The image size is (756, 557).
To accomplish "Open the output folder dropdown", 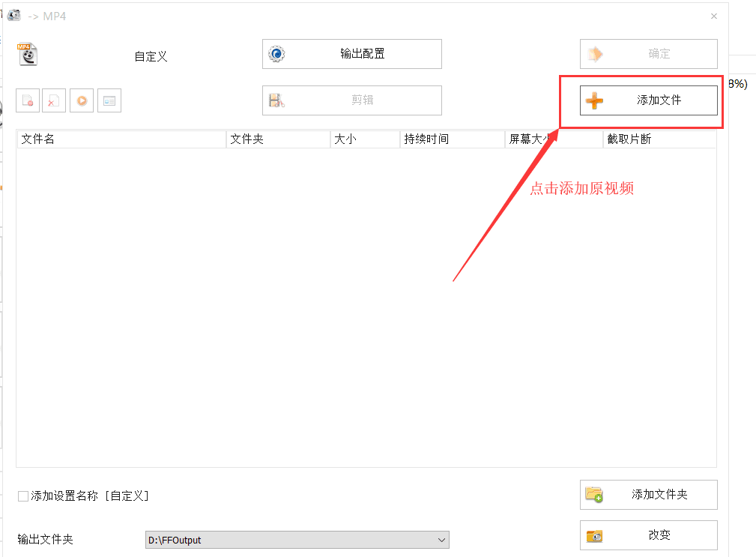I will (x=441, y=540).
